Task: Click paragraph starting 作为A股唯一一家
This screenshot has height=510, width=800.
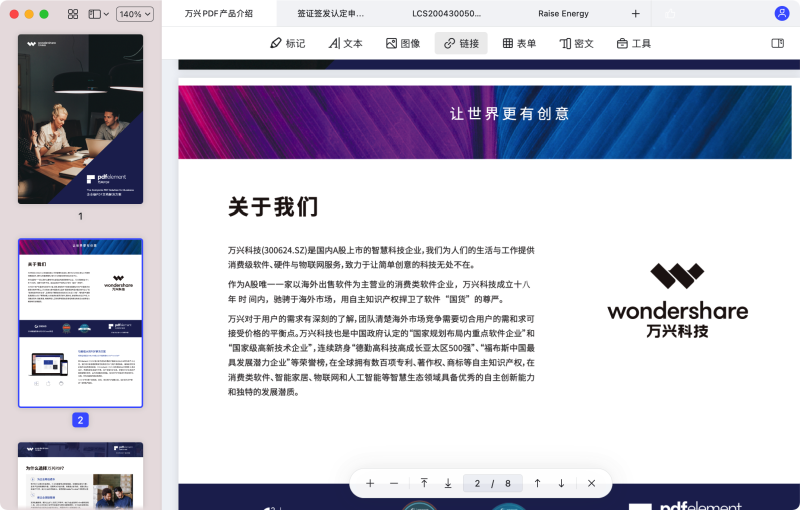Action: click(x=379, y=292)
